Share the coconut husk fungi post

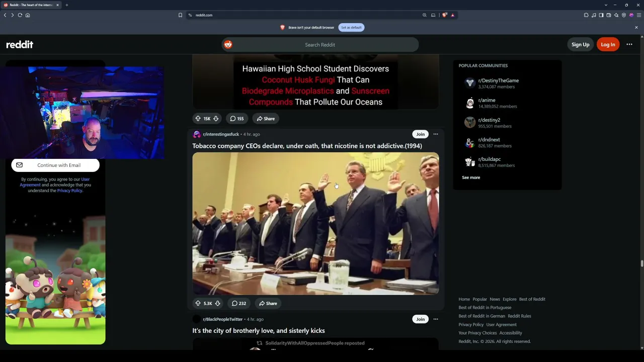pos(266,119)
